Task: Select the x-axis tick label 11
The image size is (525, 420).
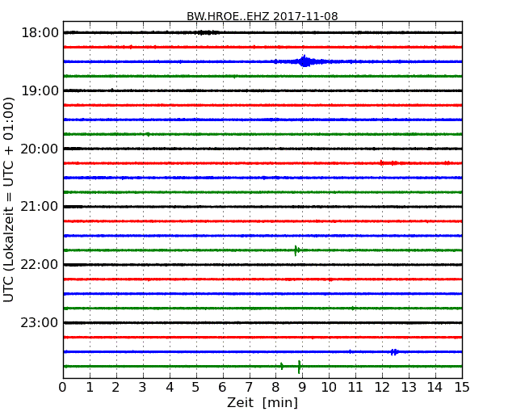Action: 355,388
